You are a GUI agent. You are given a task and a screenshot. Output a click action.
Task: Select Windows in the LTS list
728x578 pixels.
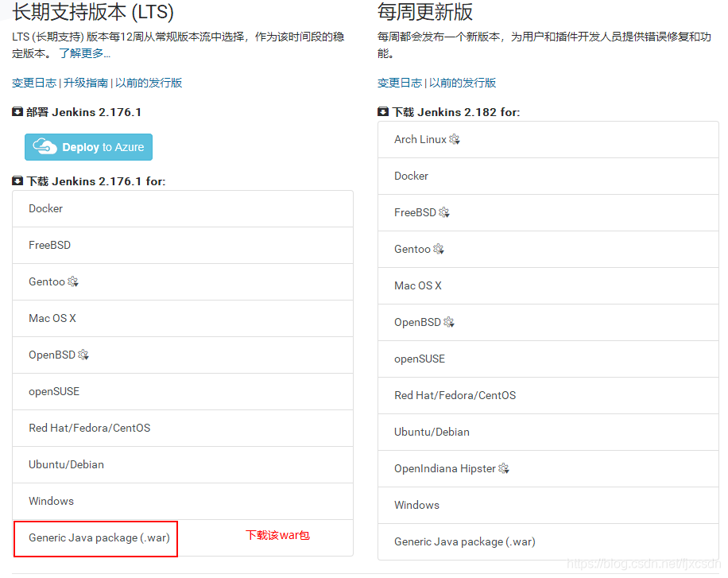(x=183, y=502)
